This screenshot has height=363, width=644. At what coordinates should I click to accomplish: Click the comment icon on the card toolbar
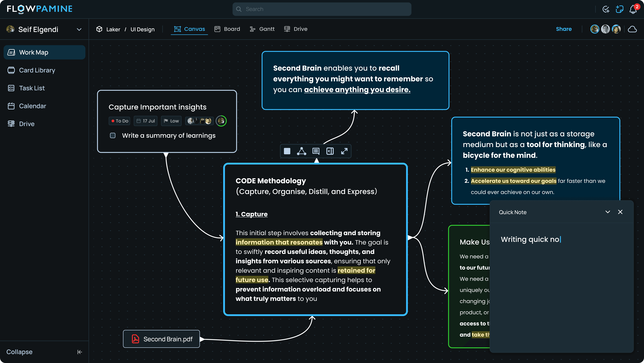pos(316,151)
